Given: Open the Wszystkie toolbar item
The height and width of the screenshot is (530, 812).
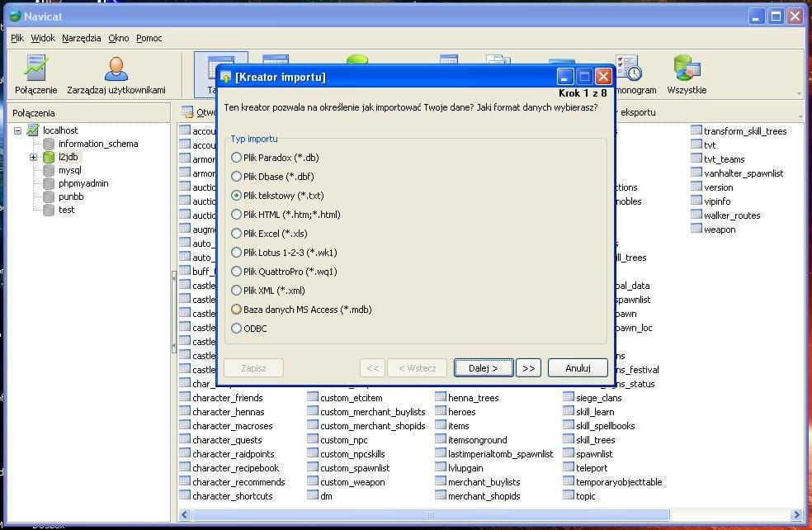Looking at the screenshot, I should [687, 75].
